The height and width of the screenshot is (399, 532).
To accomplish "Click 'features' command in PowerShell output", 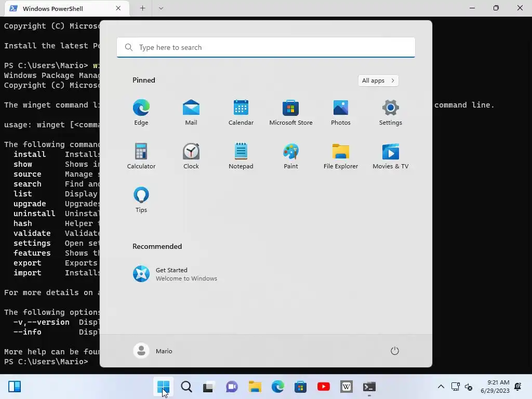I will pos(32,253).
